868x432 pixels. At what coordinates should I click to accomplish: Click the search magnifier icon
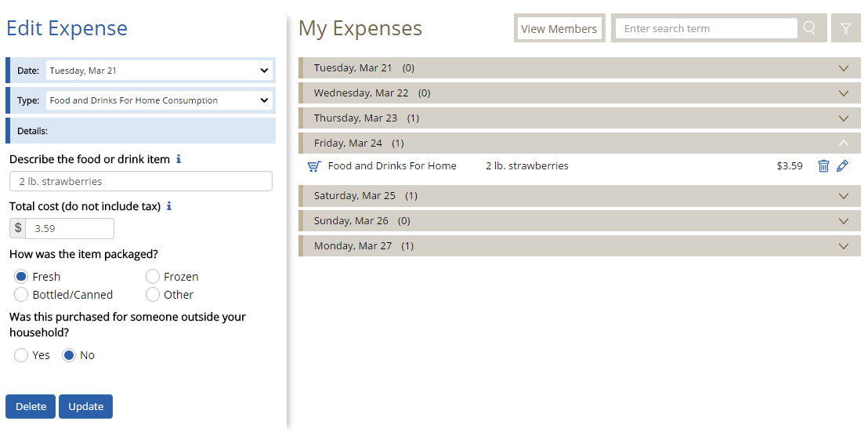(810, 28)
